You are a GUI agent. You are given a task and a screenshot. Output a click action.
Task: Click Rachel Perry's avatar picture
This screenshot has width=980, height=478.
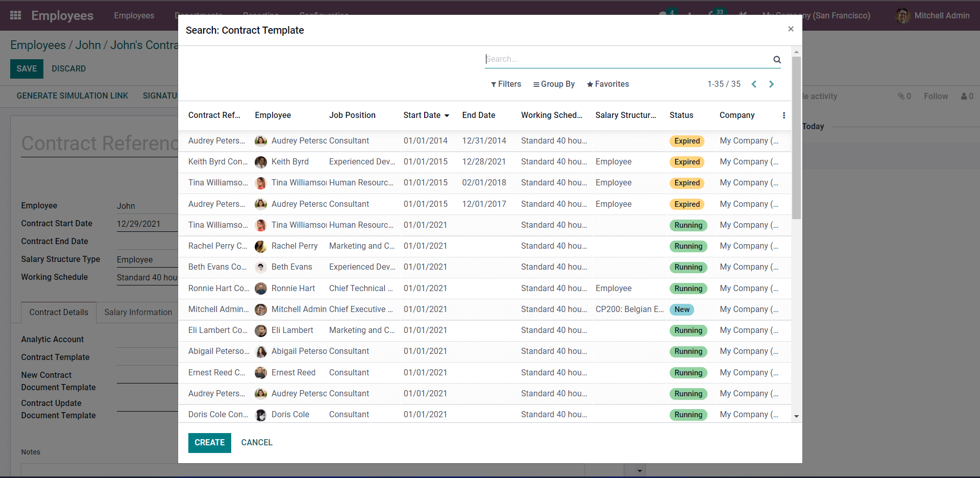pyautogui.click(x=261, y=246)
